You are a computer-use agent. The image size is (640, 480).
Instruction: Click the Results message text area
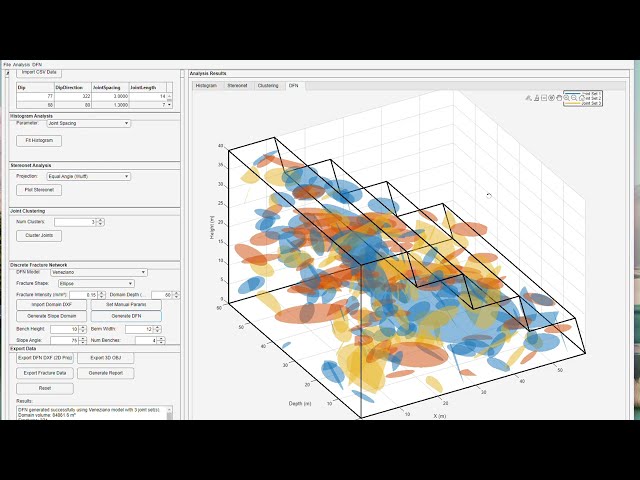91,413
